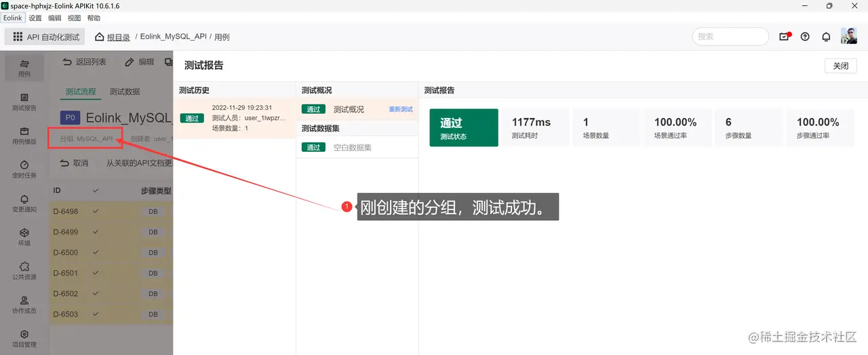This screenshot has width=868, height=355.
Task: Open the 公共资源 sidebar section
Action: tap(24, 271)
